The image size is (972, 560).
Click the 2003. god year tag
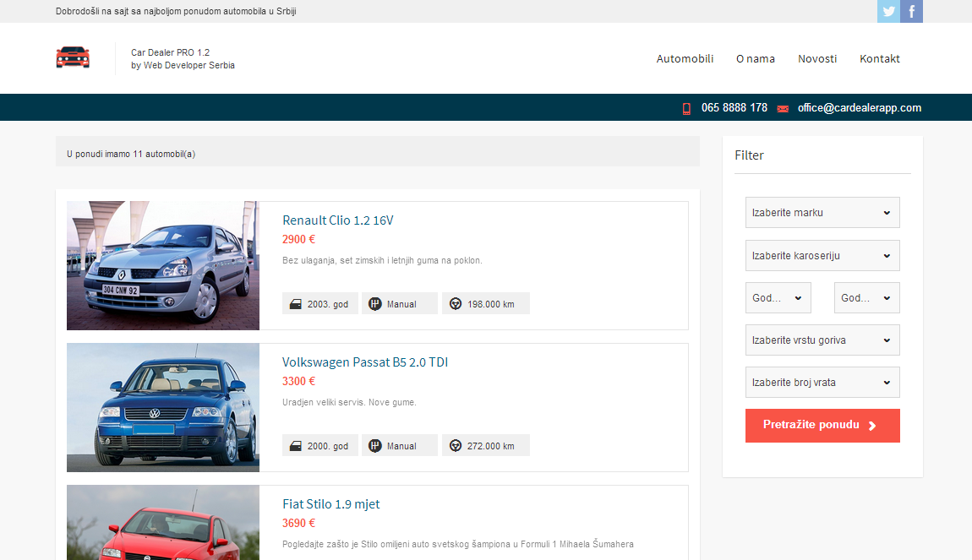click(320, 304)
